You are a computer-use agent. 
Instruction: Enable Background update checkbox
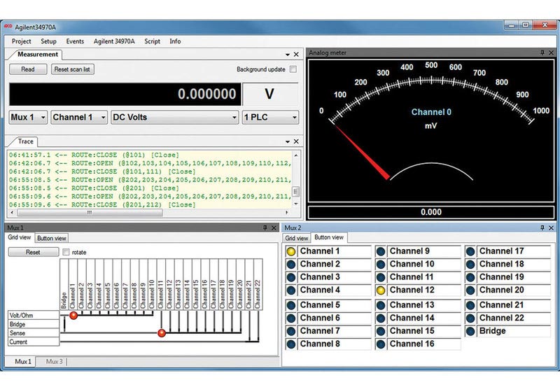(x=293, y=69)
